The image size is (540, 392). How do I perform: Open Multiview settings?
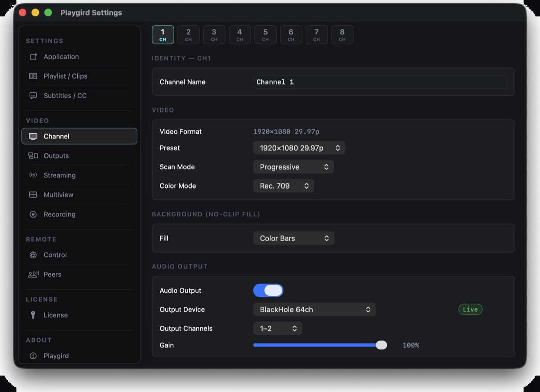pos(79,195)
